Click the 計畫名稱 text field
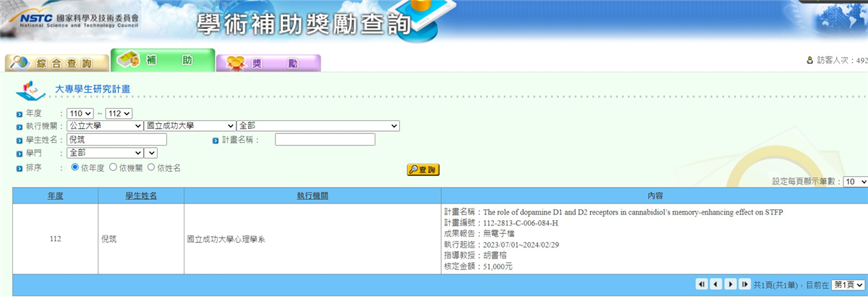This screenshot has height=297, width=868. [x=325, y=139]
